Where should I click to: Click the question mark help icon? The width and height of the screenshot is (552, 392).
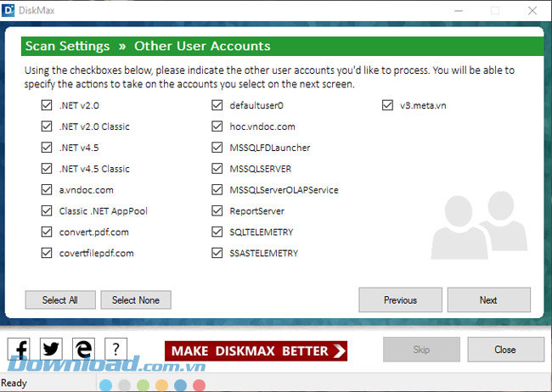(115, 349)
